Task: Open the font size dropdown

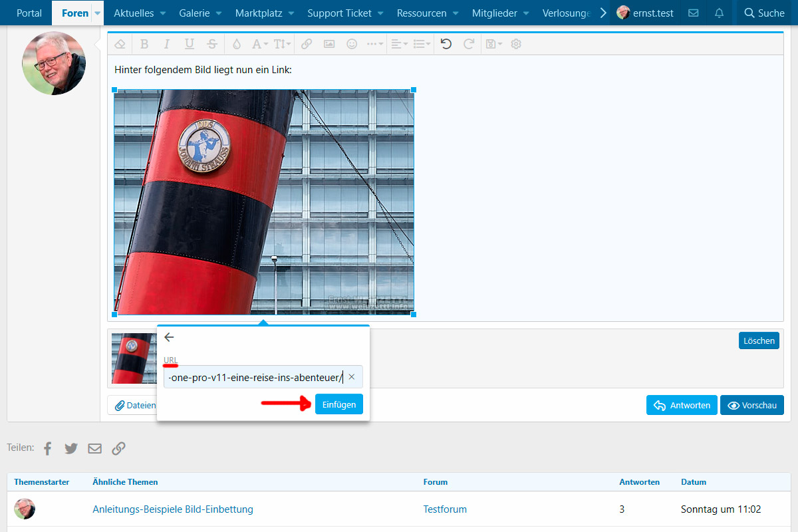Action: (x=282, y=44)
